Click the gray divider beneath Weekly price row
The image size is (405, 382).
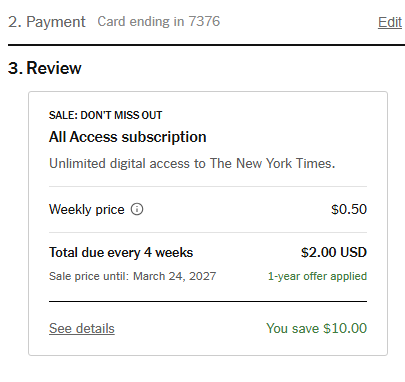pos(208,232)
